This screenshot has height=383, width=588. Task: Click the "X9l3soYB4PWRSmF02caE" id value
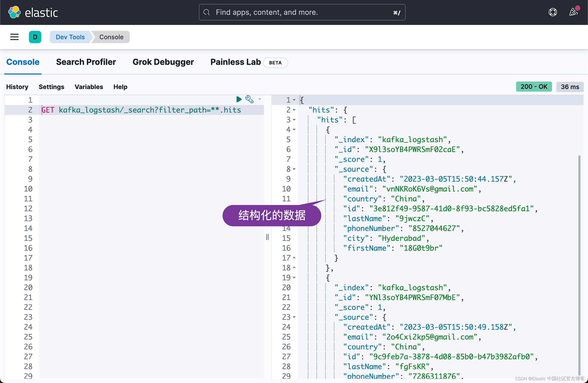pyautogui.click(x=412, y=149)
